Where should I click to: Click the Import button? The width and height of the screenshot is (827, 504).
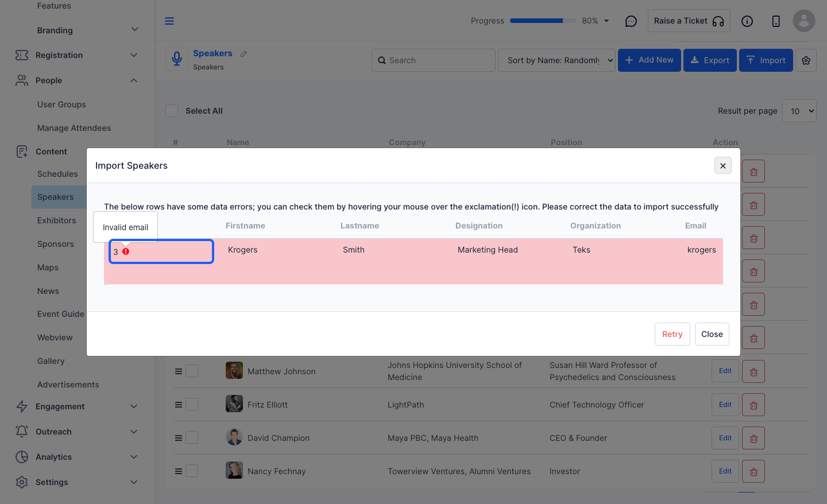(766, 60)
